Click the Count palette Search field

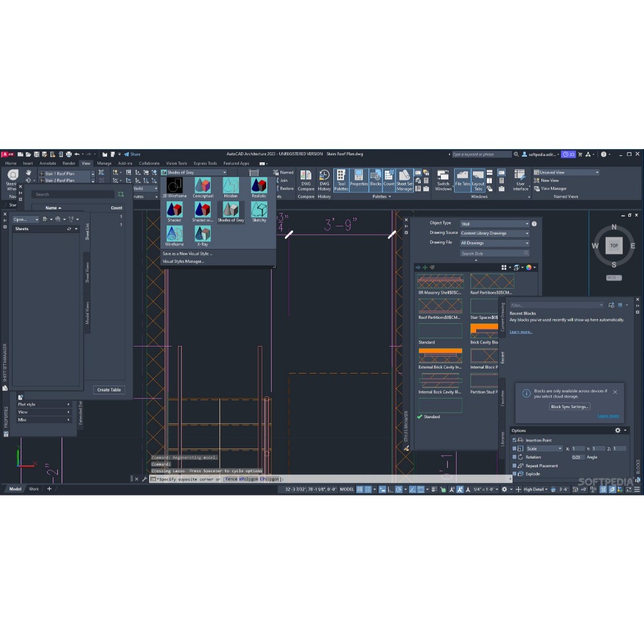point(74,194)
